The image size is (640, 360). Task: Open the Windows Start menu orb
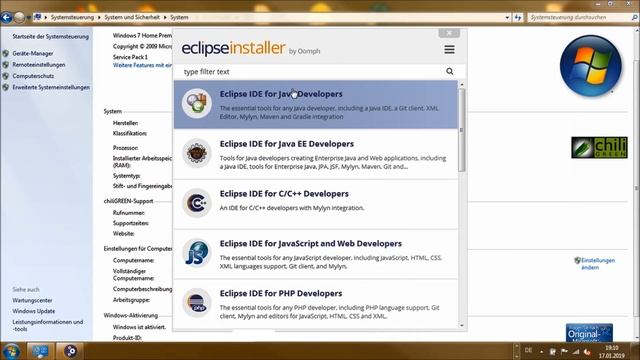[x=11, y=351]
